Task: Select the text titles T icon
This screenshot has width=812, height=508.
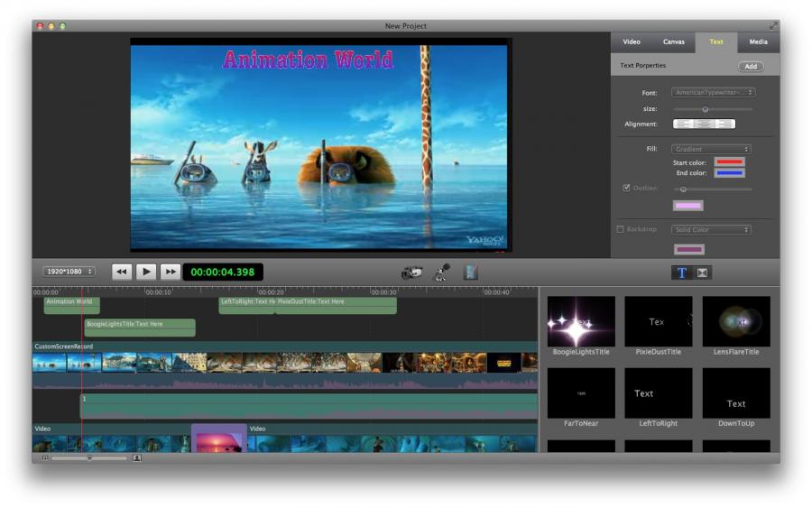Action: 681,272
